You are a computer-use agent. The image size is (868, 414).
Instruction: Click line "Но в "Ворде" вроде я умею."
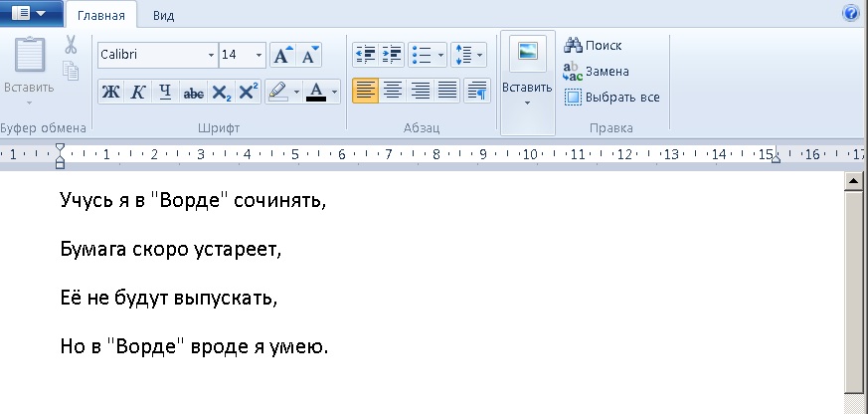194,347
